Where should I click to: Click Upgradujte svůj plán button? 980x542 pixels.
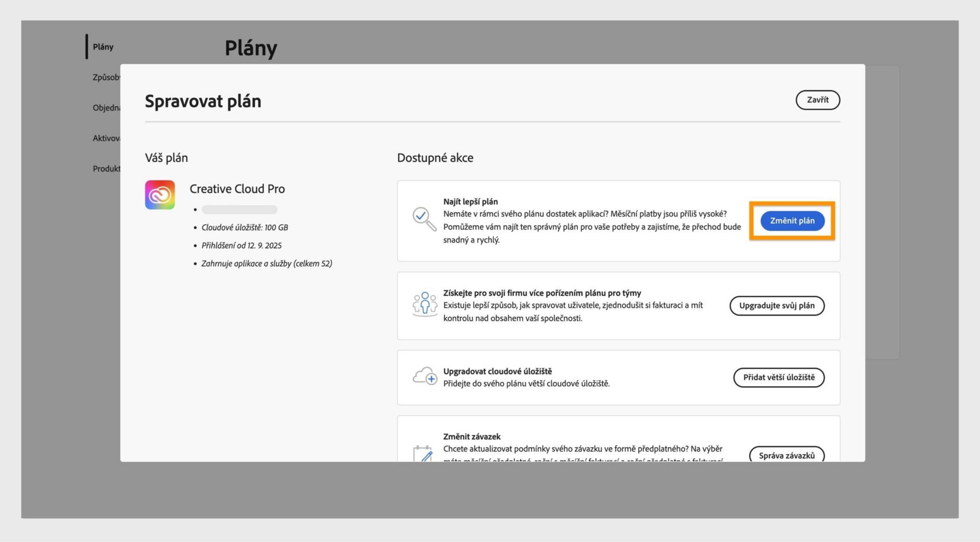point(776,306)
